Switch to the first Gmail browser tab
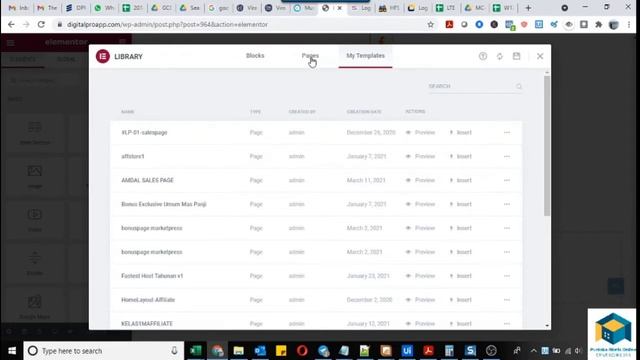 (18, 8)
